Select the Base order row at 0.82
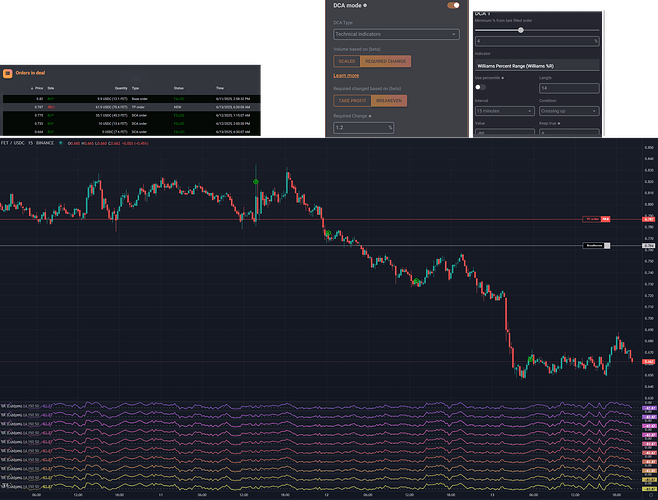The width and height of the screenshot is (658, 500). coord(131,99)
